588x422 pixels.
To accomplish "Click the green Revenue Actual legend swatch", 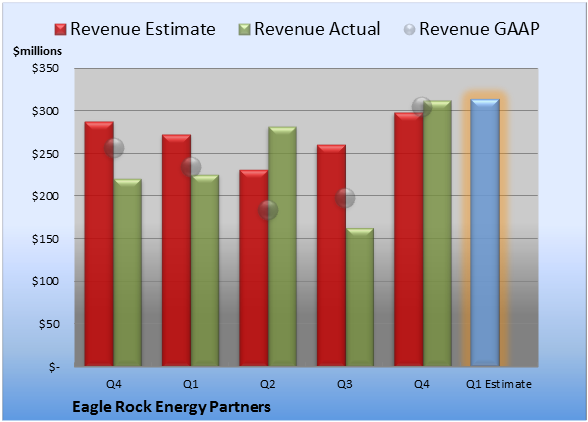I will click(x=244, y=30).
